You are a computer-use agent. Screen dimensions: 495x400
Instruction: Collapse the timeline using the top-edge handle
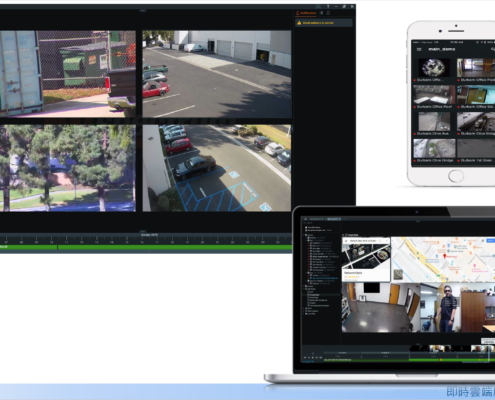143,231
